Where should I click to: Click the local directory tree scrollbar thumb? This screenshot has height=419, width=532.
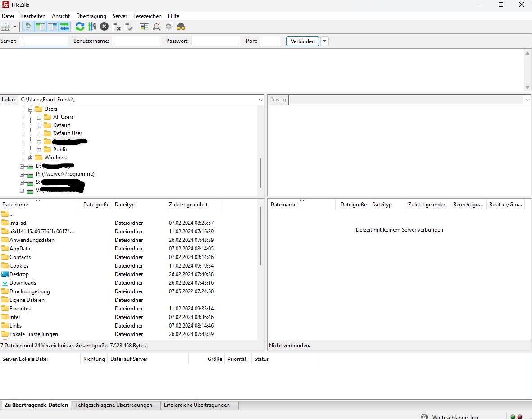[260, 173]
